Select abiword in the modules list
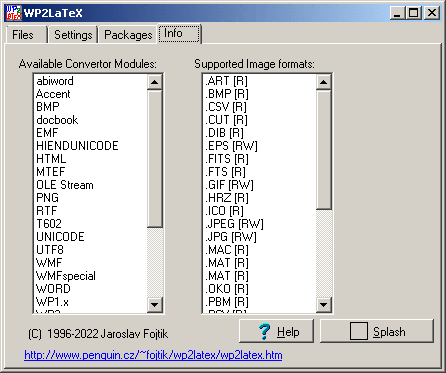446x373 pixels. tap(91, 81)
